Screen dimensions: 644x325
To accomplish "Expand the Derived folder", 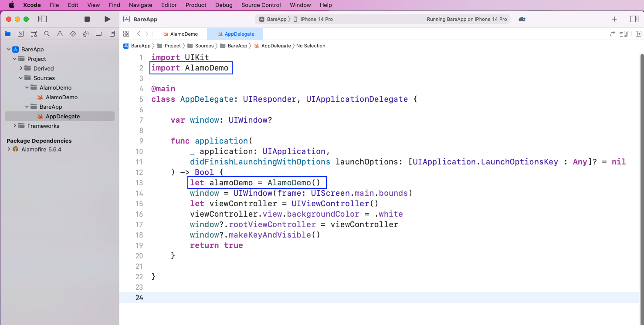I will coord(21,68).
